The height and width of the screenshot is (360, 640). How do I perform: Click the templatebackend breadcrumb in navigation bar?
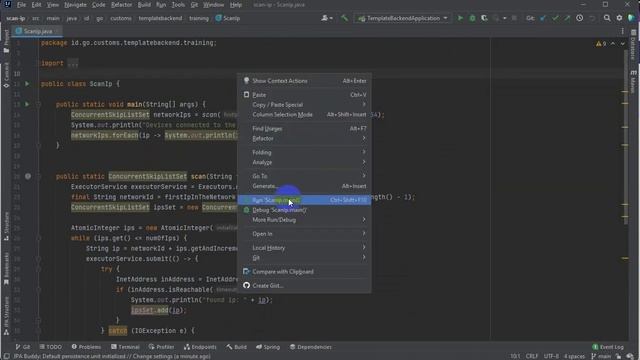tap(160, 18)
